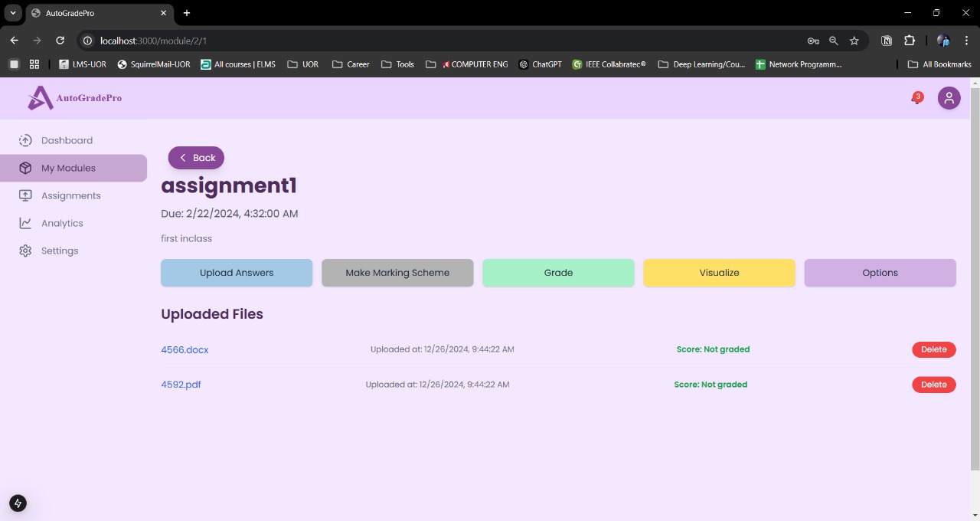The width and height of the screenshot is (980, 521).
Task: Click the Dashboard sidebar icon
Action: pyautogui.click(x=25, y=140)
